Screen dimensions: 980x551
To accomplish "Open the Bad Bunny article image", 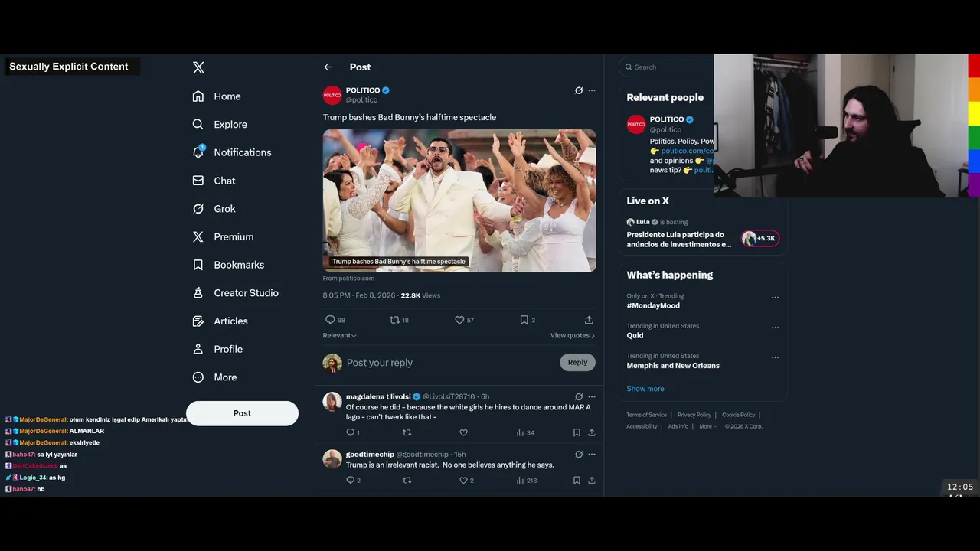I will [x=459, y=201].
